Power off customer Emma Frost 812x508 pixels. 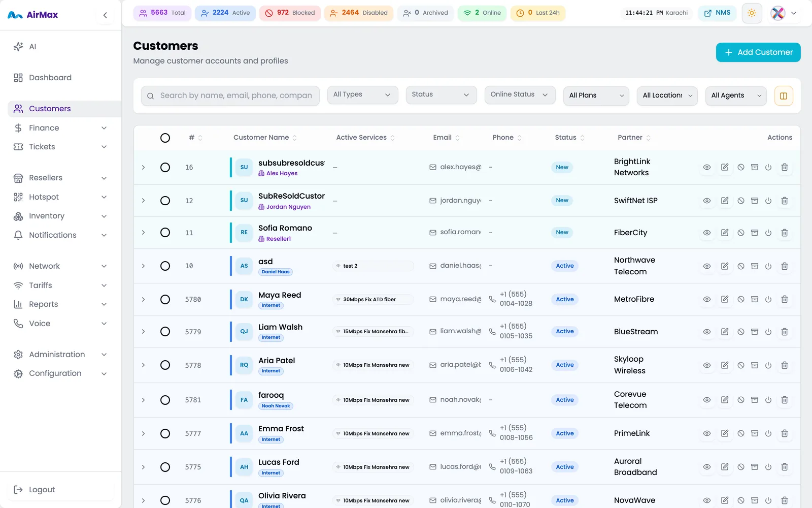tap(768, 433)
